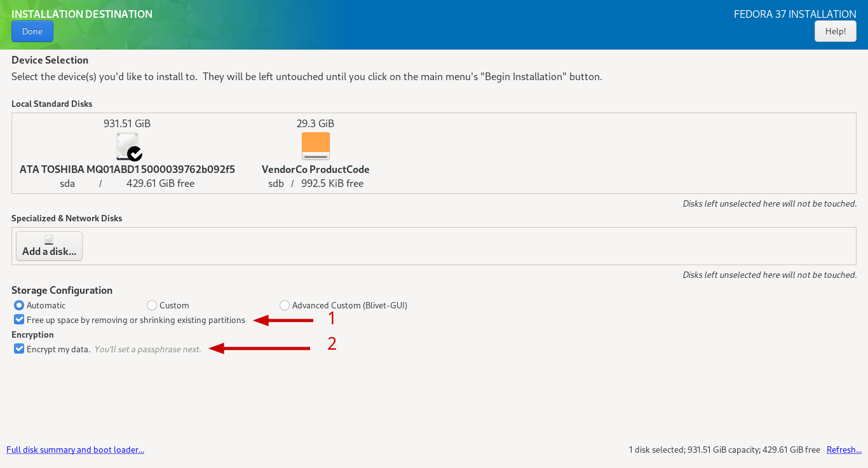Open the Help! button
This screenshot has width=868, height=468.
point(835,31)
